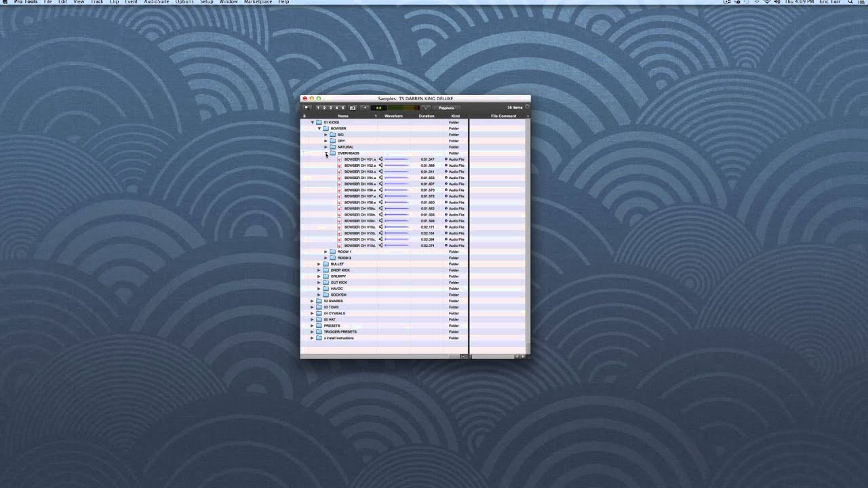Open Spotlight search in the menu bar
Screen dimensions: 868x488
coord(850,2)
